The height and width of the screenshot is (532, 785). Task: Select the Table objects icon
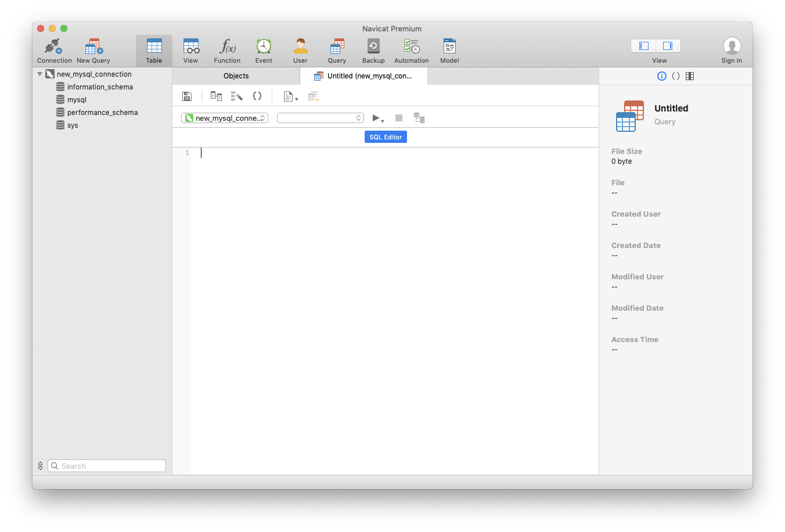tap(154, 51)
